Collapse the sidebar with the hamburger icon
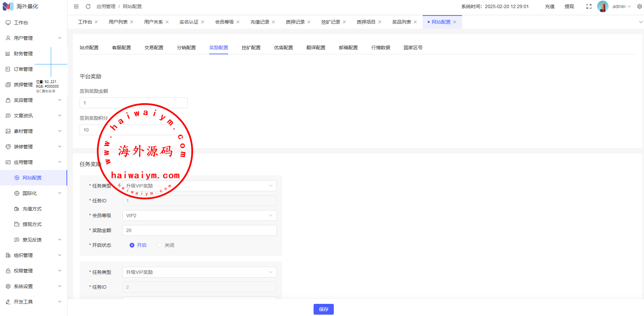644x316 pixels. pos(76,6)
